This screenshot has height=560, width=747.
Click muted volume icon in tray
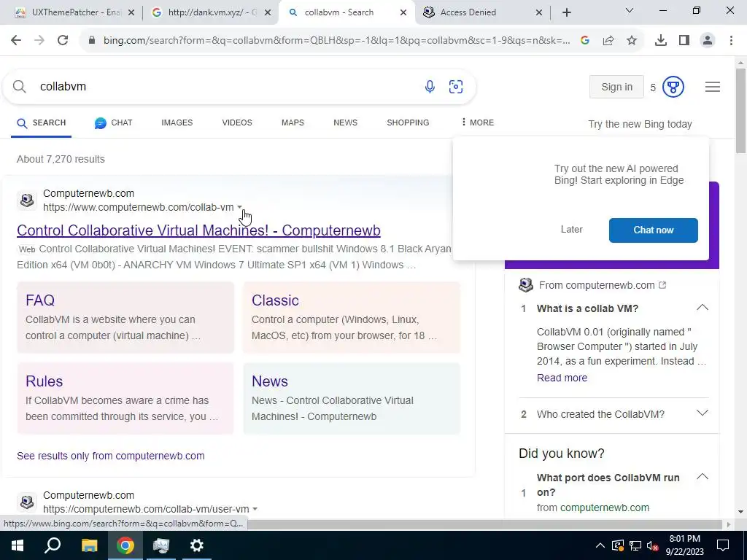point(653,545)
